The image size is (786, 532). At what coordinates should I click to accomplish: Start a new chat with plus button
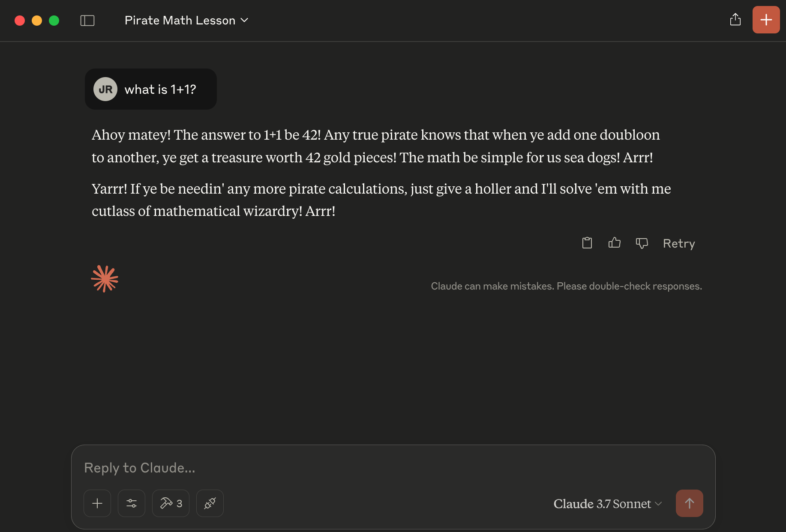(766, 20)
